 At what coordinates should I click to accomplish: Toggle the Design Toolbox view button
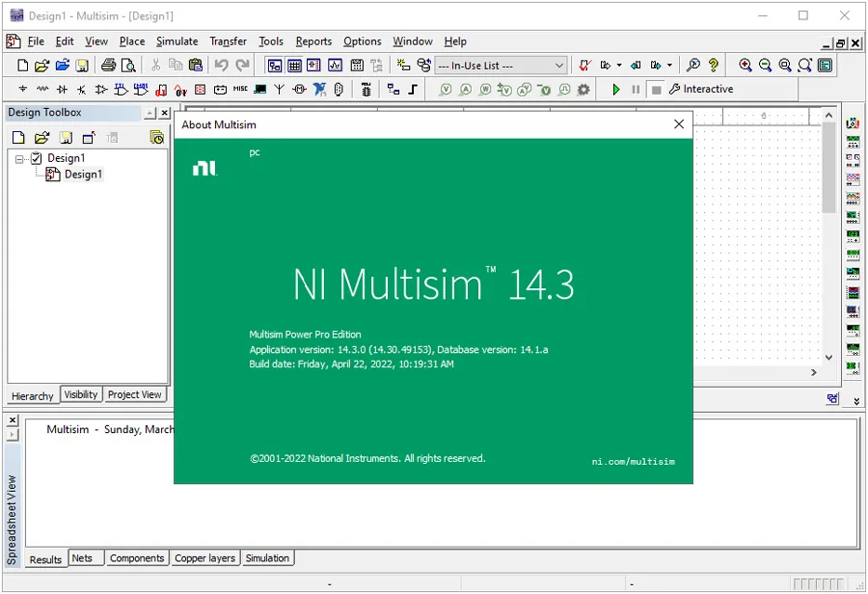[275, 66]
